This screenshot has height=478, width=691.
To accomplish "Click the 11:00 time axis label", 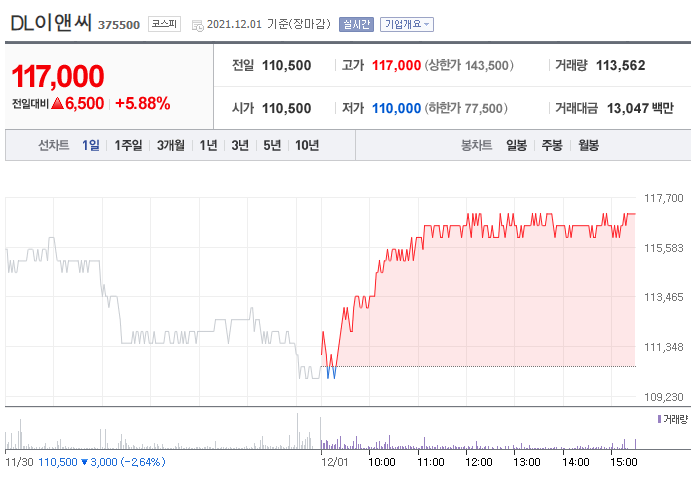I will 431,462.
